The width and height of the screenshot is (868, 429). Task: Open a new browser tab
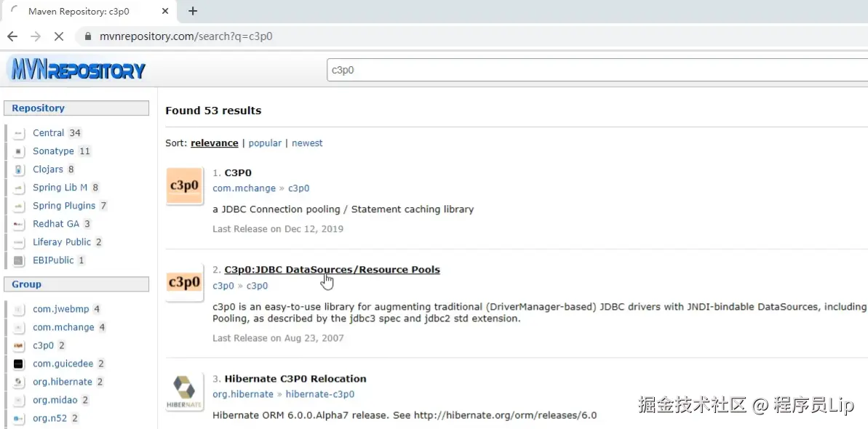tap(193, 11)
